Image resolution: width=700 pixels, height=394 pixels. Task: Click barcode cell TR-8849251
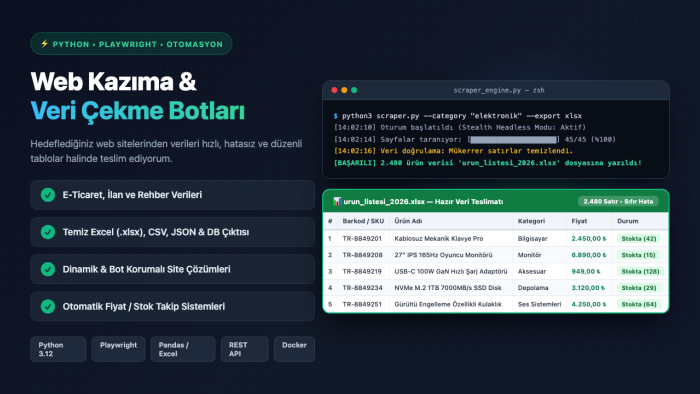coord(362,304)
